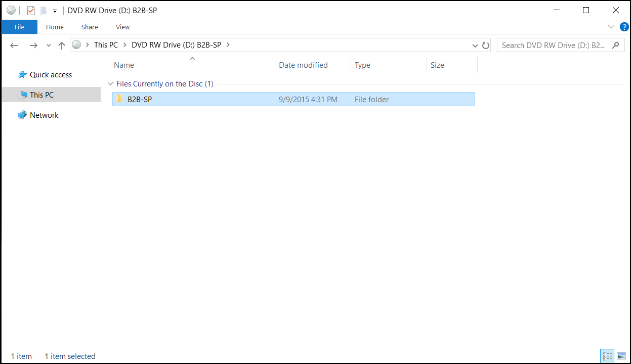
Task: Click the DVD RW Drive (D:) B2B-SP breadcrumb
Action: 176,44
